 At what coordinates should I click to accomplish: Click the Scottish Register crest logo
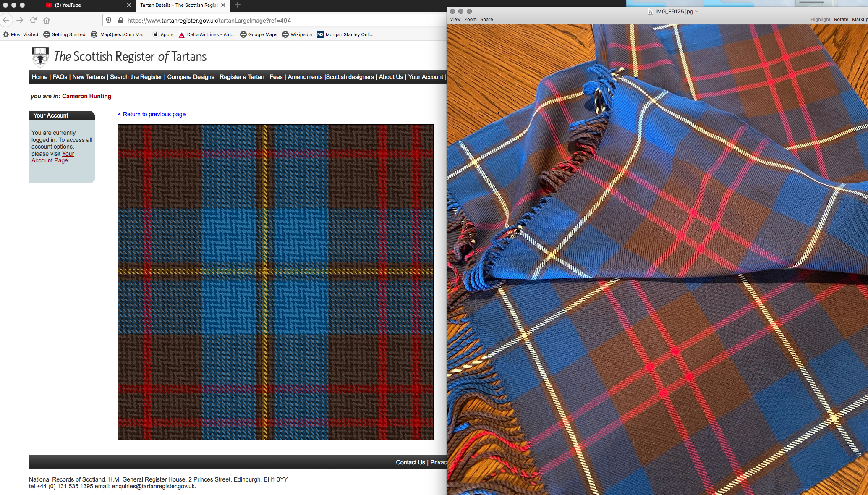pyautogui.click(x=40, y=57)
